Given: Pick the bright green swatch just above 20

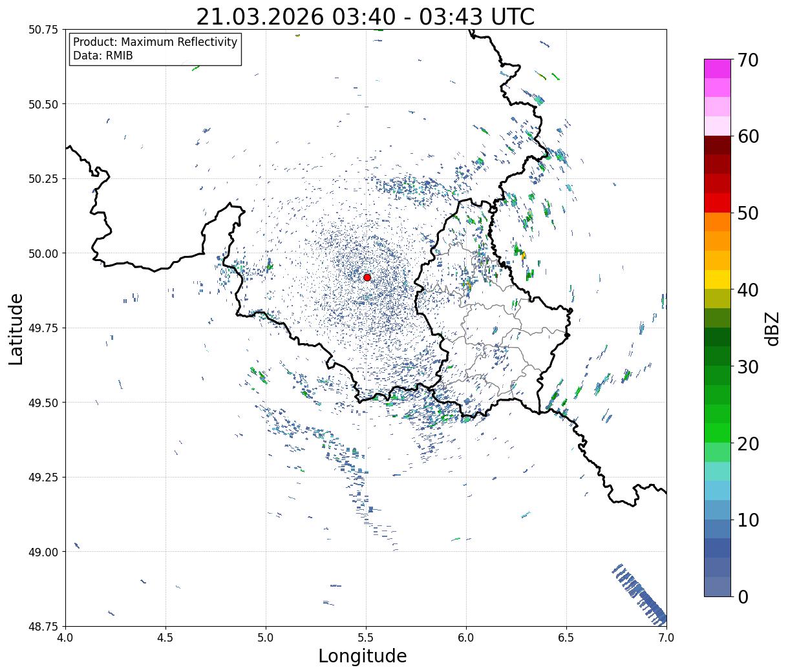Looking at the screenshot, I should [718, 433].
